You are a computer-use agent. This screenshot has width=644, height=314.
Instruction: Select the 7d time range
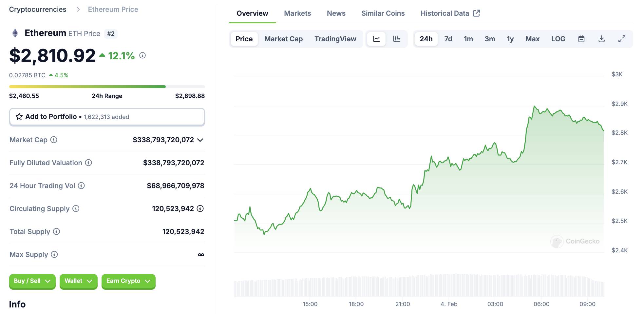point(448,39)
